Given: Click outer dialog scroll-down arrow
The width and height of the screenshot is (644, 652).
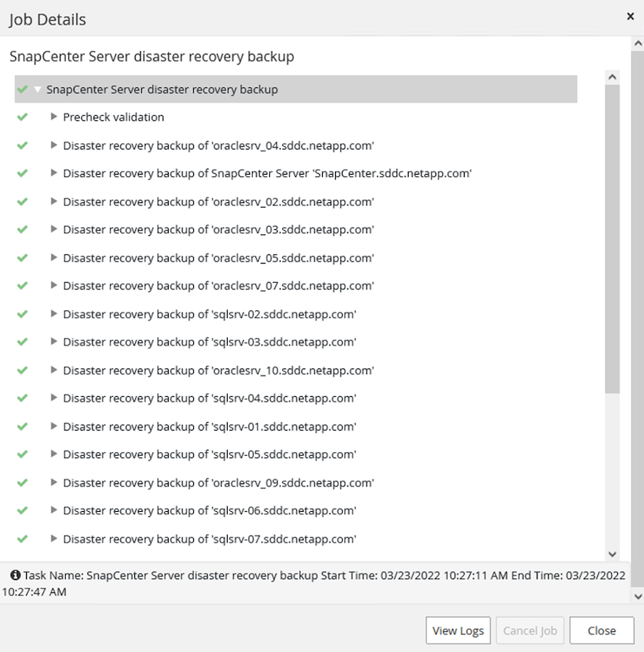Looking at the screenshot, I should tap(637, 596).
